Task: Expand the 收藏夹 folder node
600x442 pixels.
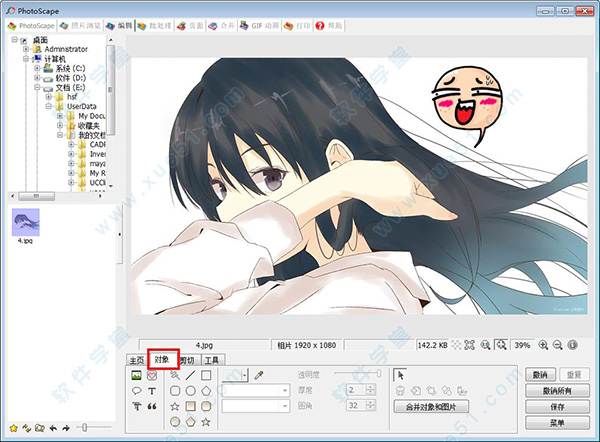Action: tap(60, 125)
